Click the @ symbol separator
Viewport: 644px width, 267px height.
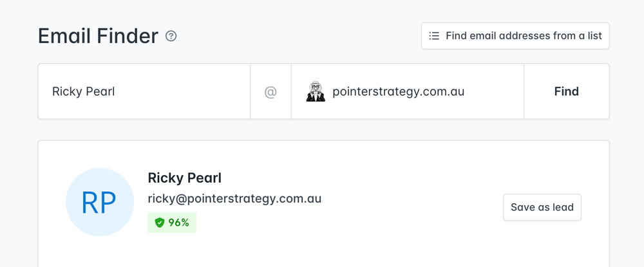[270, 91]
